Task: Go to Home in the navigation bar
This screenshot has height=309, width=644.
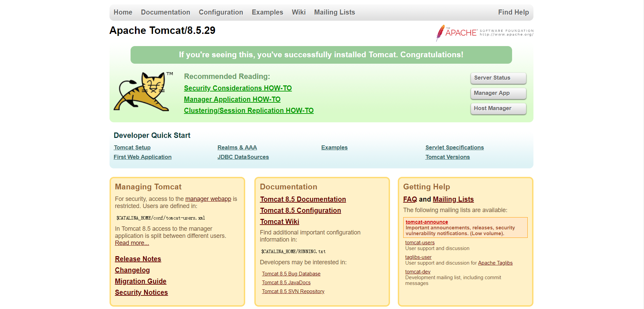Action: coord(123,13)
